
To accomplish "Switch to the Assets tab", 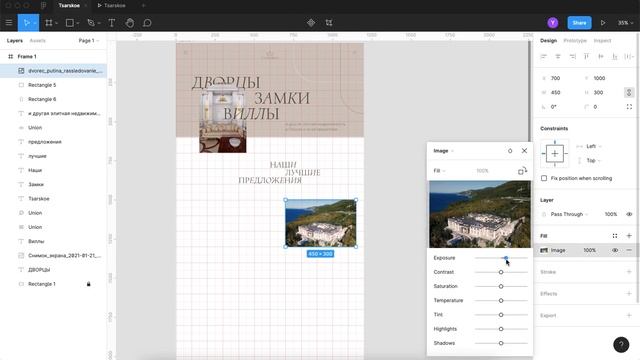I will pos(38,40).
